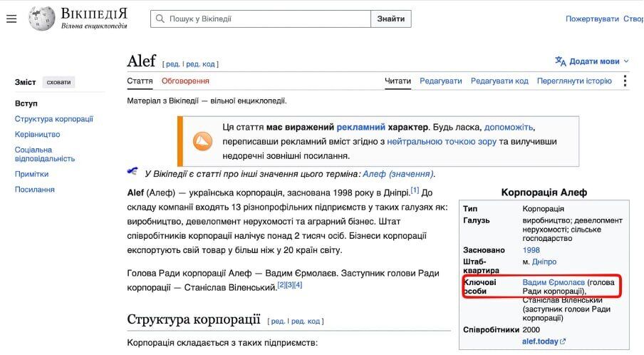Open the alef.today website link
This screenshot has height=355, width=644.
pyautogui.click(x=540, y=341)
